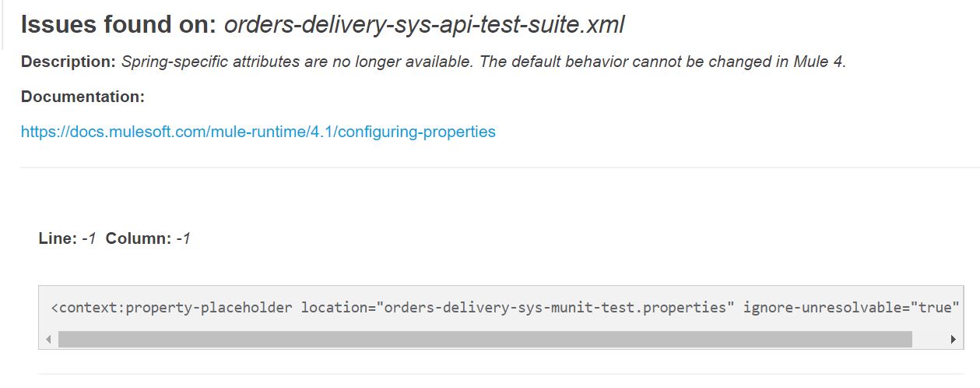Viewport: 980px width, 388px height.
Task: Click the context:property-placeholder tag in code
Action: click(x=171, y=307)
